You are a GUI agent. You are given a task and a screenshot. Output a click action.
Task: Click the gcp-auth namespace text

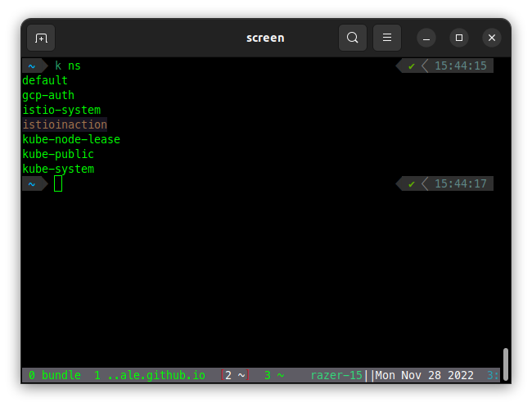(48, 96)
